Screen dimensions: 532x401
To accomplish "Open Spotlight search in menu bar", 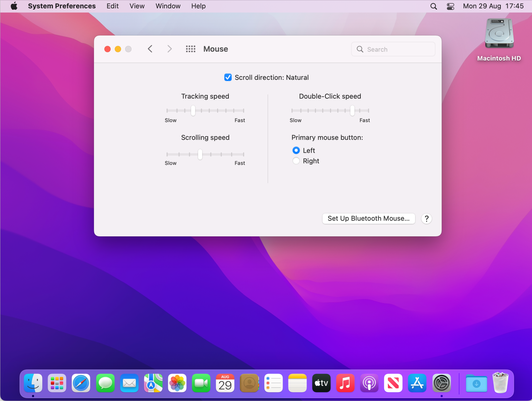I will [434, 6].
